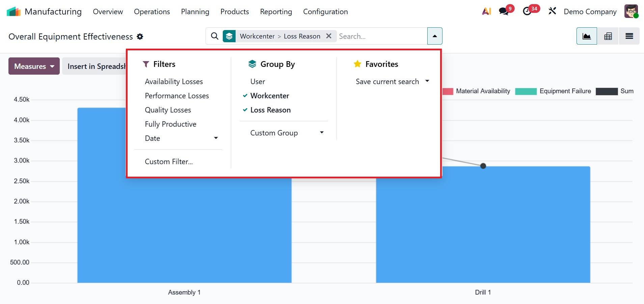
Task: Switch to the graph view icon
Action: coord(587,36)
